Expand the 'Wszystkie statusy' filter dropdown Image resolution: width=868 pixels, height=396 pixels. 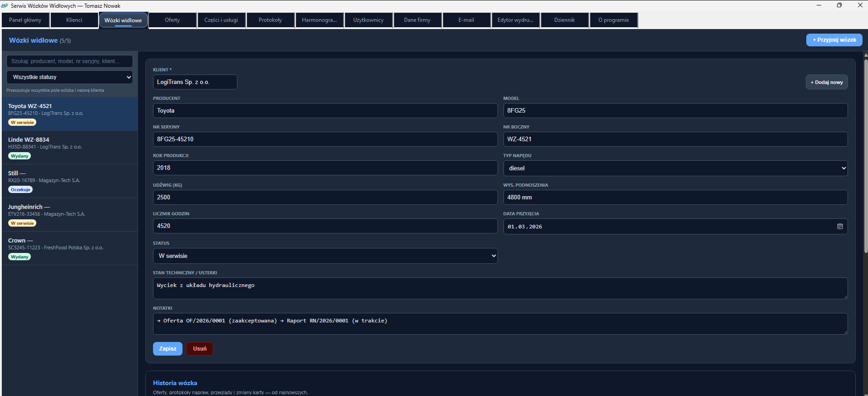click(69, 77)
